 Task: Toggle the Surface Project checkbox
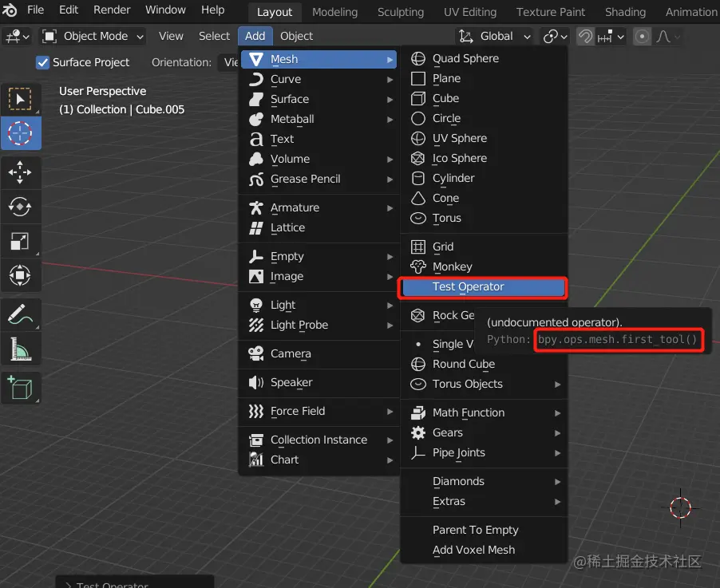pos(42,62)
